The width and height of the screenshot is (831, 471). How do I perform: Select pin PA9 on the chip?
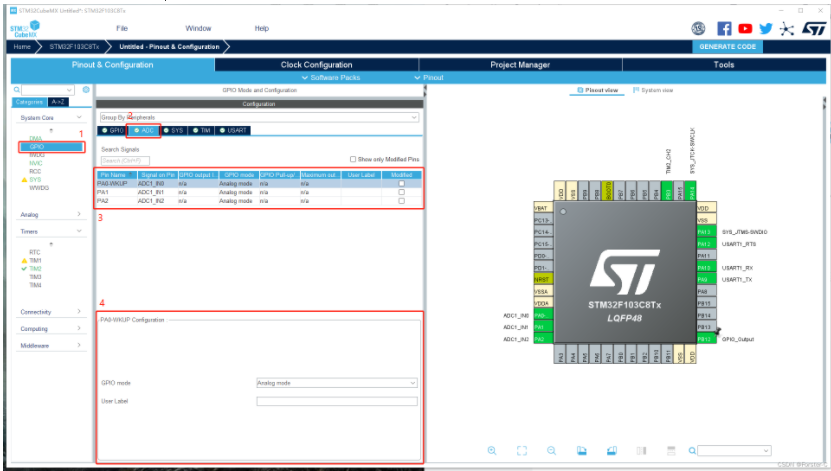706,279
